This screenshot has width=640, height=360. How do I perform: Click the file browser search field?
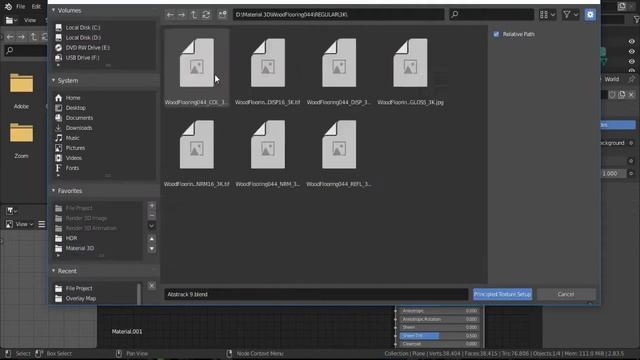pos(491,15)
